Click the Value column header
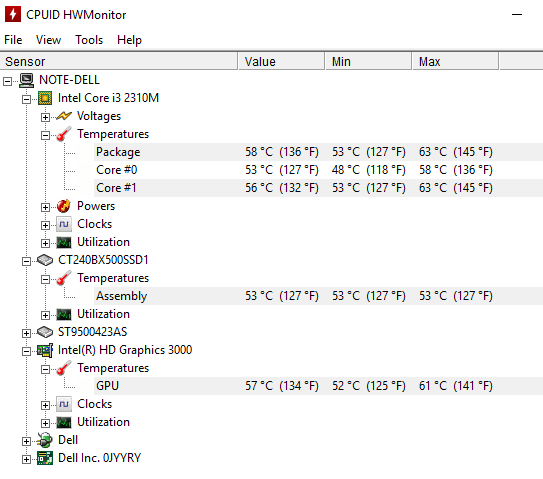 pos(281,62)
